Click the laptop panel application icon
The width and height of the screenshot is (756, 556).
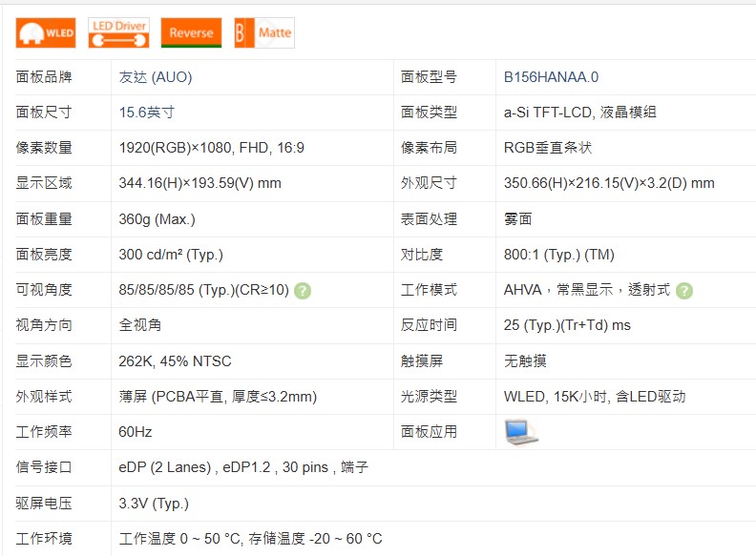tap(521, 432)
